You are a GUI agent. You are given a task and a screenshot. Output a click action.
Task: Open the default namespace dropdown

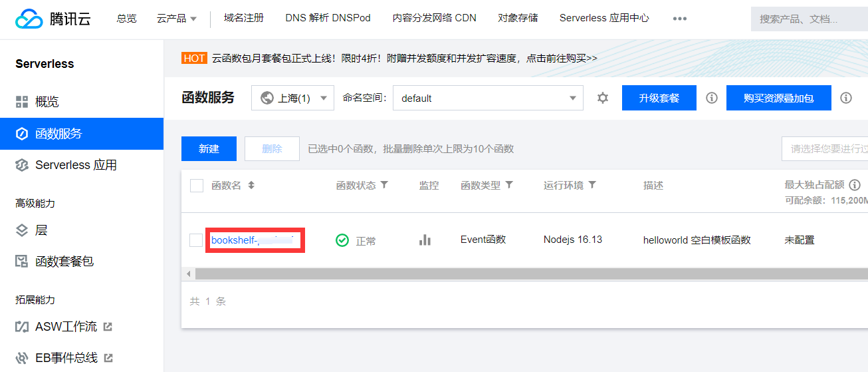(x=488, y=98)
